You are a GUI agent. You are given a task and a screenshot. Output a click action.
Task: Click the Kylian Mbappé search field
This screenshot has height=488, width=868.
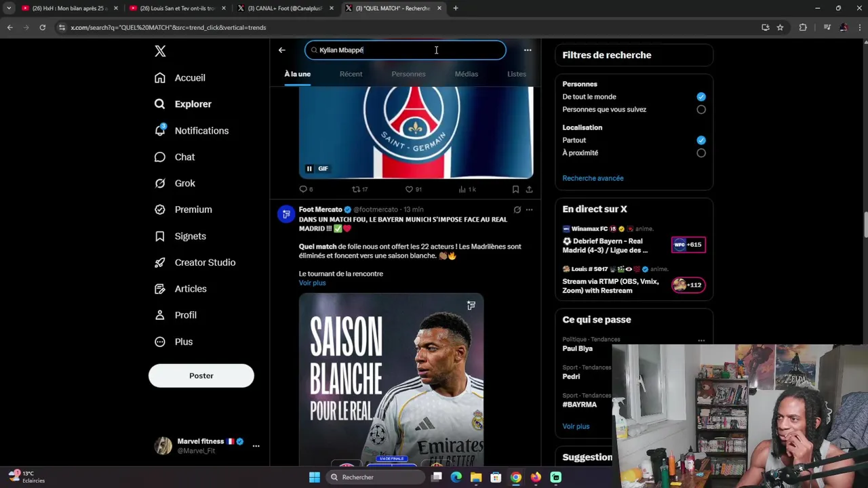[x=406, y=50]
